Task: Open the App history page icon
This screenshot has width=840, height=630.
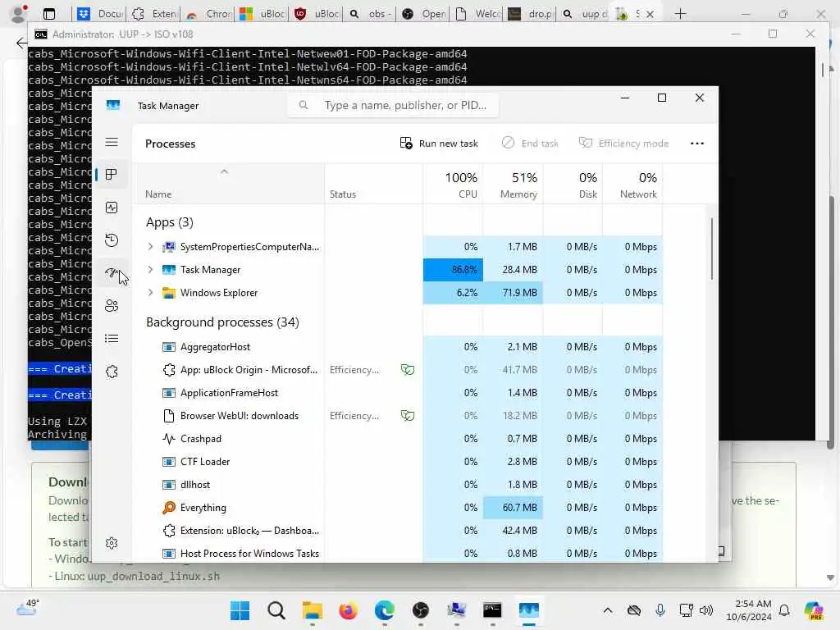Action: click(112, 240)
